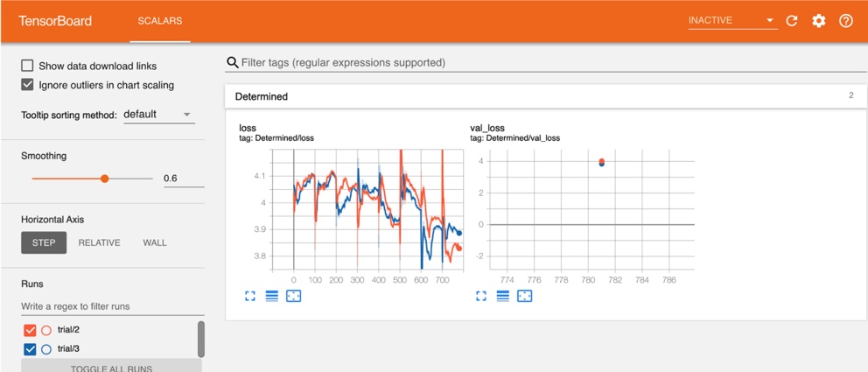Uncheck the trial/2 run checkbox
The width and height of the screenshot is (868, 372).
[30, 331]
